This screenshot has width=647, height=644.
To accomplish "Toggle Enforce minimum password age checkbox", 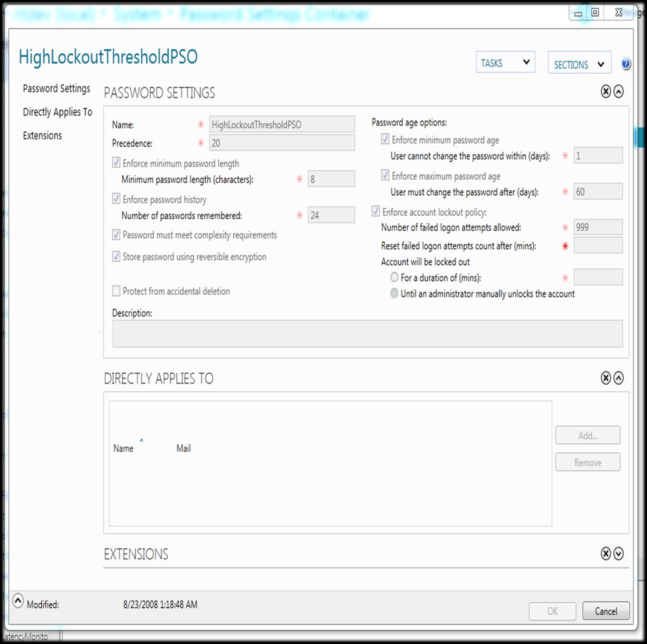I will 385,139.
